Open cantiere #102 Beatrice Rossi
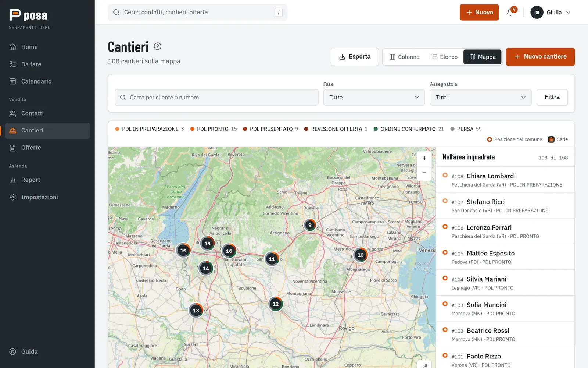The width and height of the screenshot is (588, 368). [505, 335]
